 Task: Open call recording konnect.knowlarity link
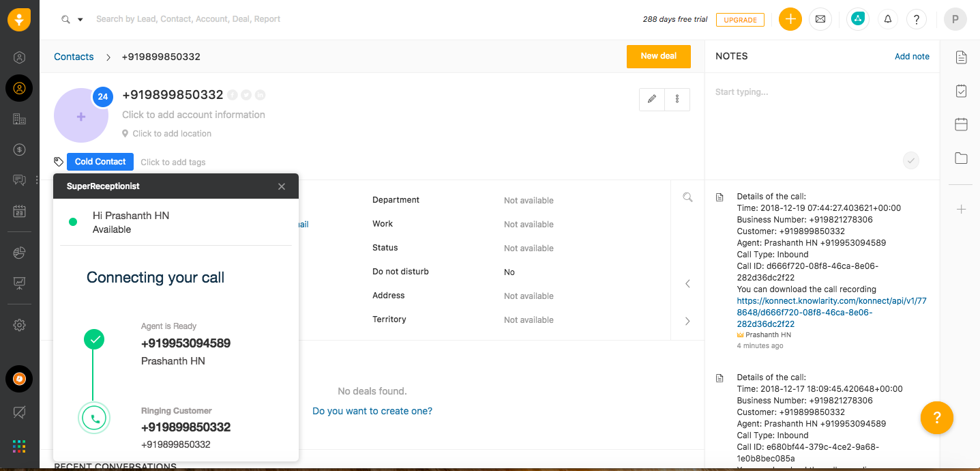click(x=831, y=312)
